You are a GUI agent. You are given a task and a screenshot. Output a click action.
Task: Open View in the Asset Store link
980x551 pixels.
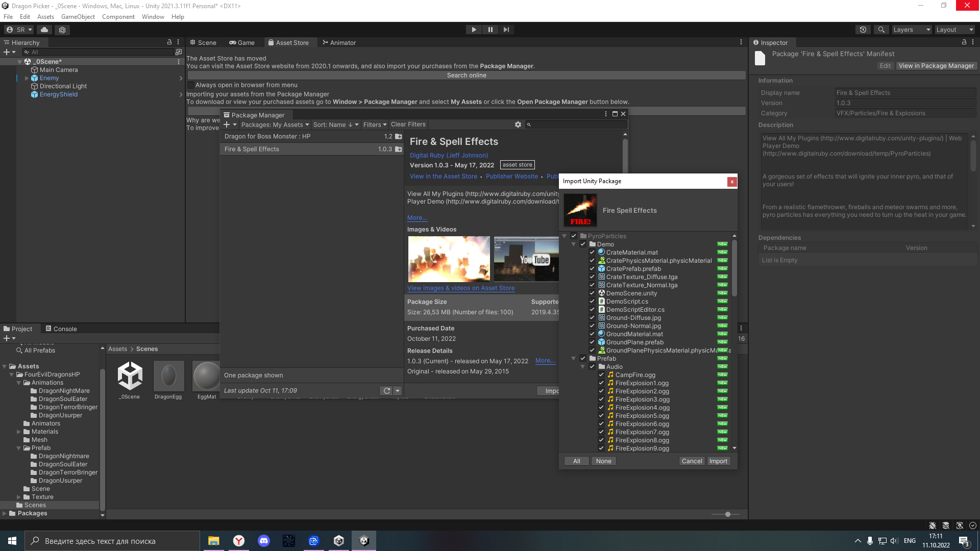tap(443, 177)
